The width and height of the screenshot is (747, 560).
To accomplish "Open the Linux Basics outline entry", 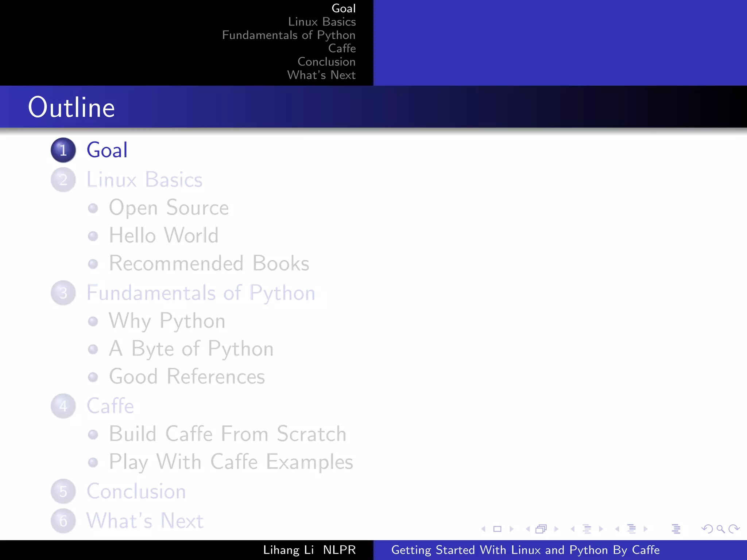I will [144, 180].
